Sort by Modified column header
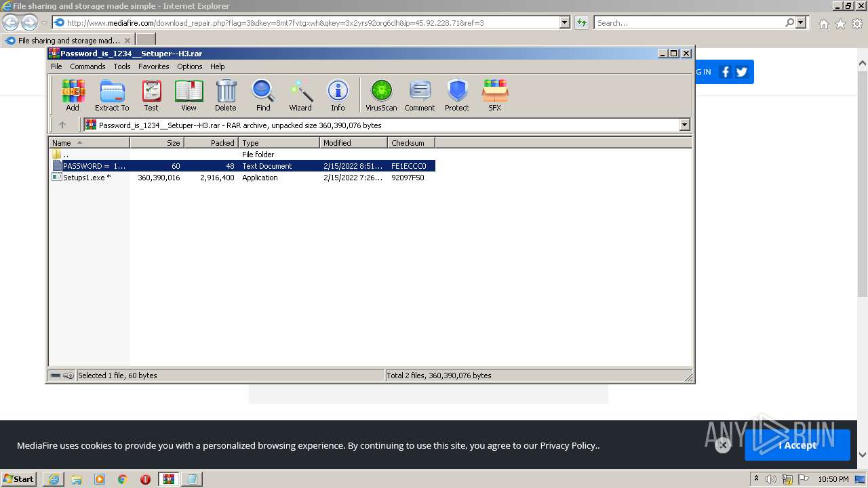Image resolution: width=868 pixels, height=488 pixels. (353, 142)
